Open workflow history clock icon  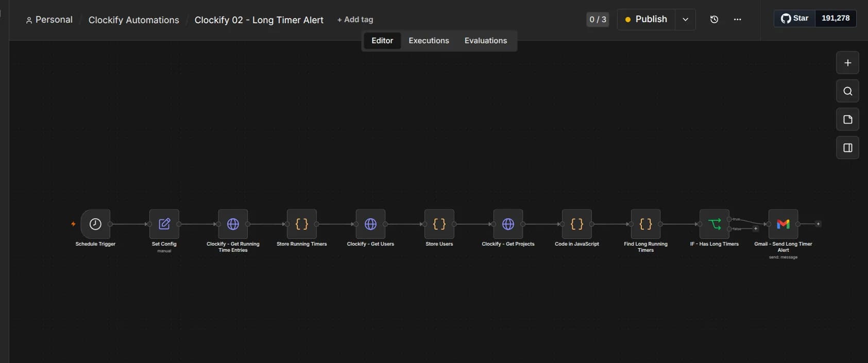click(x=714, y=20)
